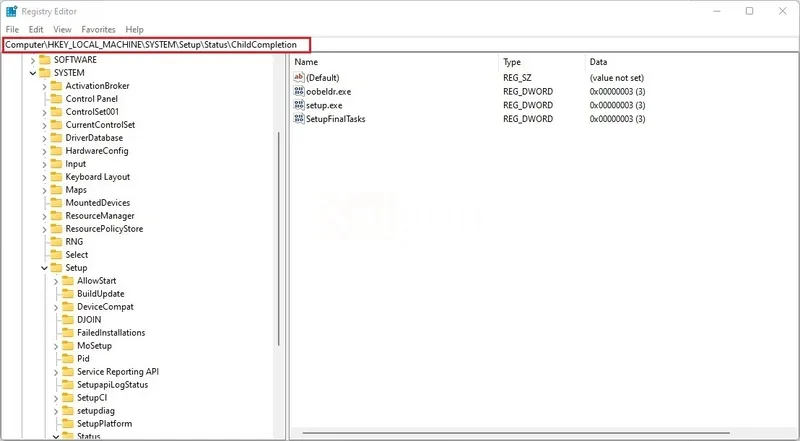Select the SetupPlatform key

click(105, 424)
